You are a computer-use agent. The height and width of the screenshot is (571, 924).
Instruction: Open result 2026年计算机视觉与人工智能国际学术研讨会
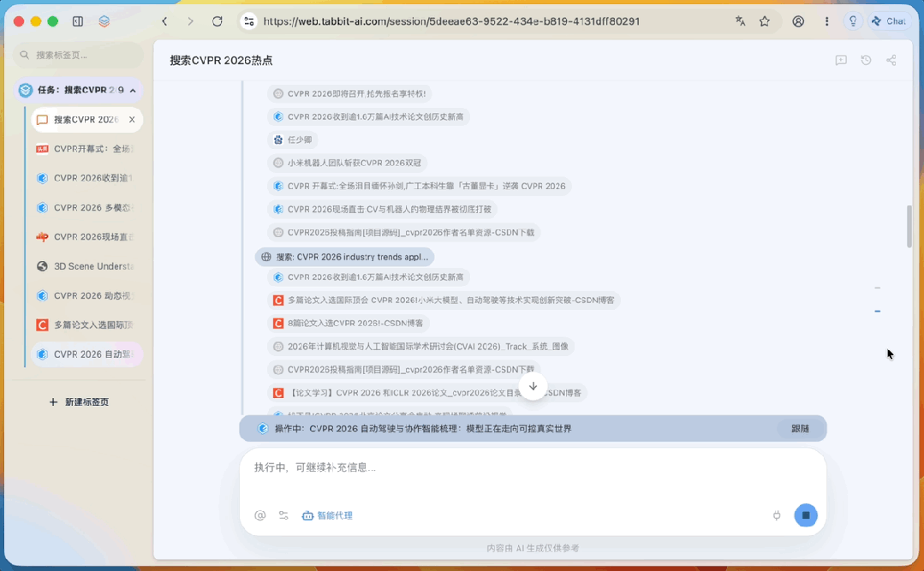[420, 347]
